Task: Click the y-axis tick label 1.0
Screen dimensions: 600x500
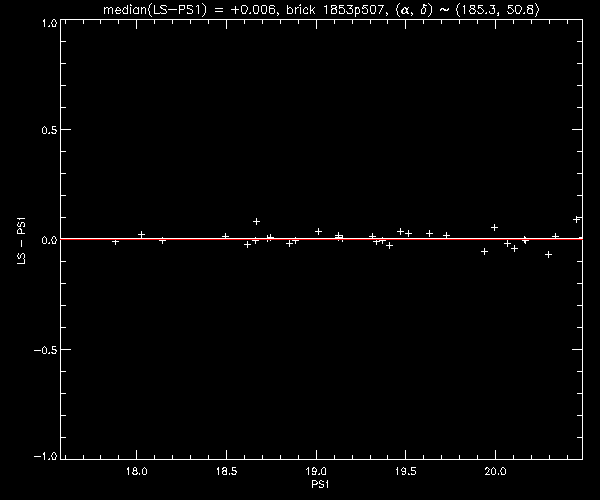Action: click(49, 23)
